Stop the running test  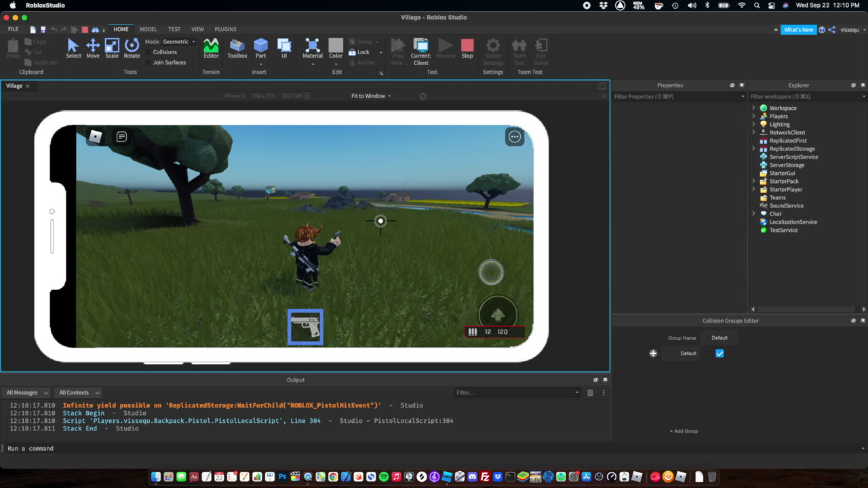(x=467, y=48)
